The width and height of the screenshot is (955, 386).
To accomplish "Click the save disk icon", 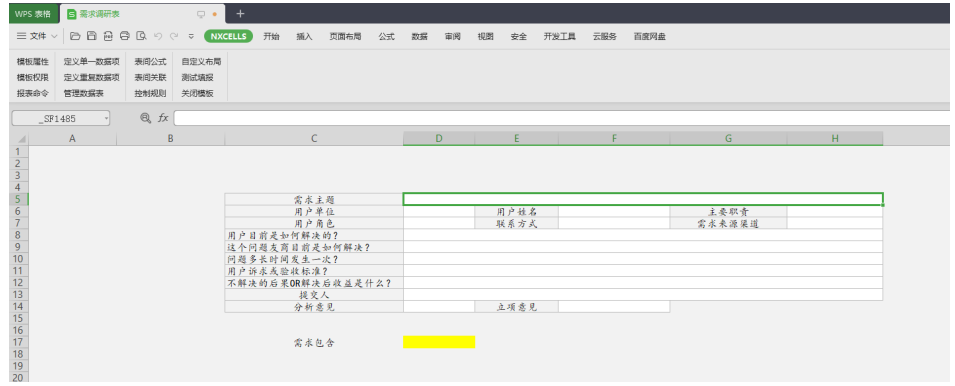I will (x=91, y=37).
